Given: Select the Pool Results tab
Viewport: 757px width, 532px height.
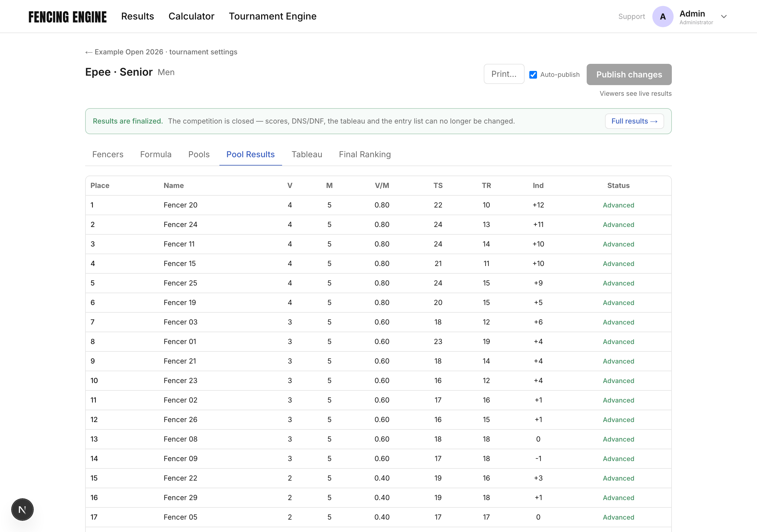Looking at the screenshot, I should (250, 154).
